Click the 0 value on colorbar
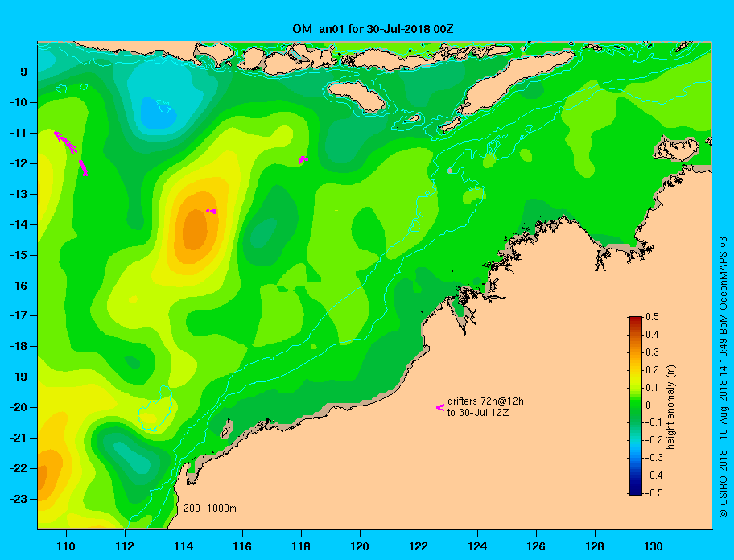Screen dimensions: 734x560 [649, 406]
